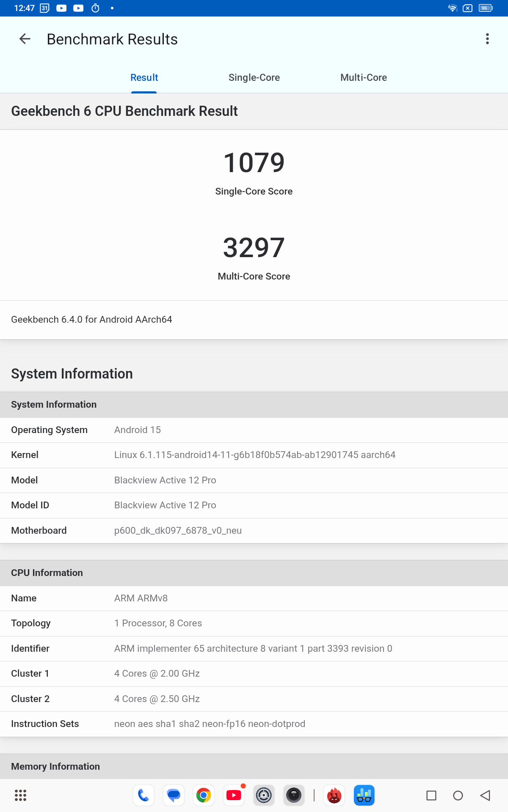Tap the Linux kernel version value
Image resolution: width=508 pixels, height=812 pixels.
255,455
